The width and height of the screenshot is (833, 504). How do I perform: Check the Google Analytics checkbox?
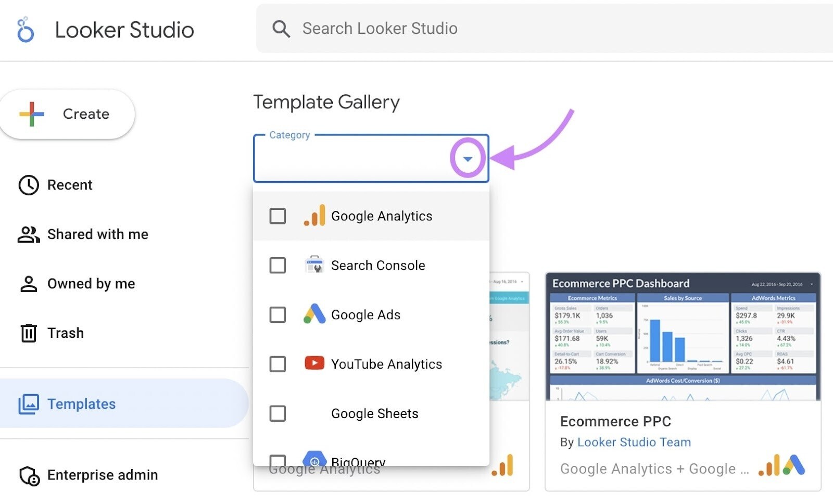(x=277, y=215)
